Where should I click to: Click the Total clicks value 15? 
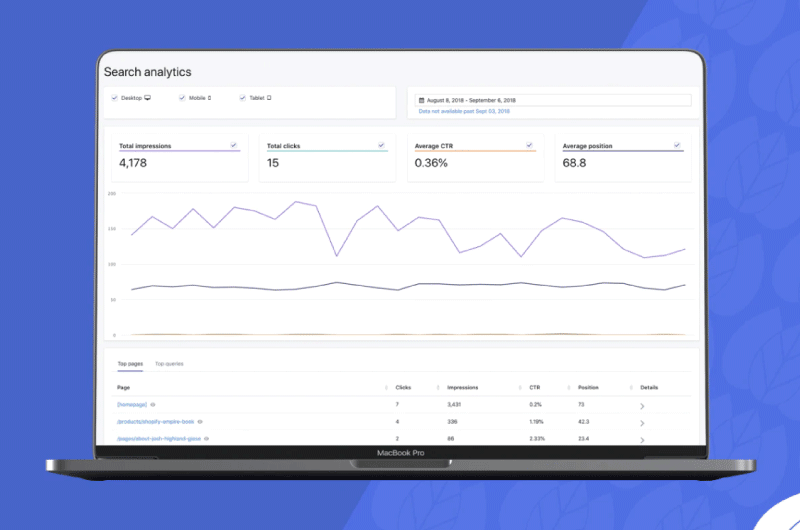pos(272,163)
